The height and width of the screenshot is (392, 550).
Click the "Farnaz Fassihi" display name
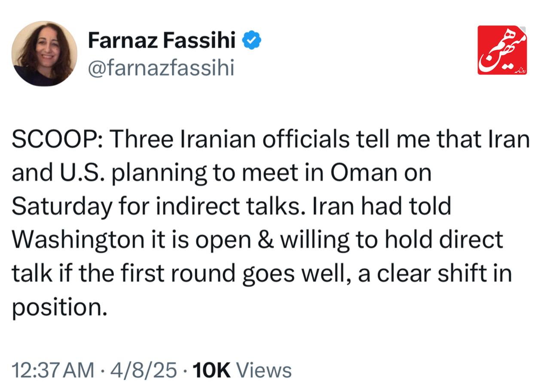coord(162,41)
